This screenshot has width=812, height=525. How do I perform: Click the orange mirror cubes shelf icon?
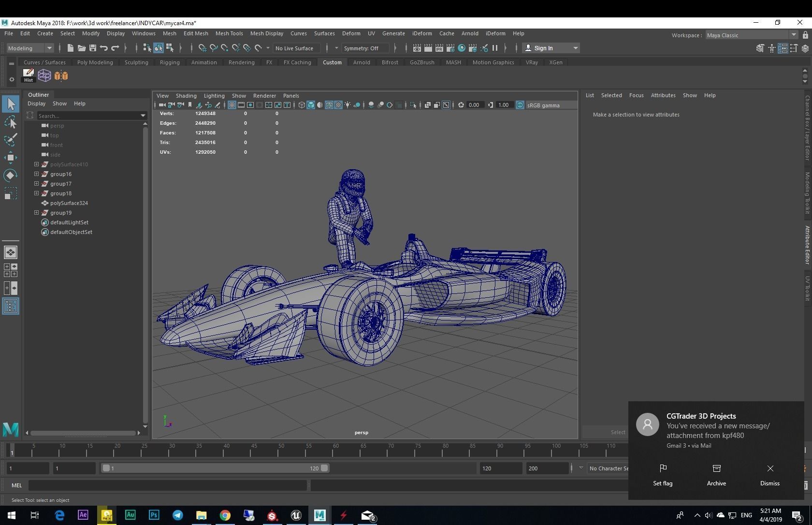coord(61,75)
